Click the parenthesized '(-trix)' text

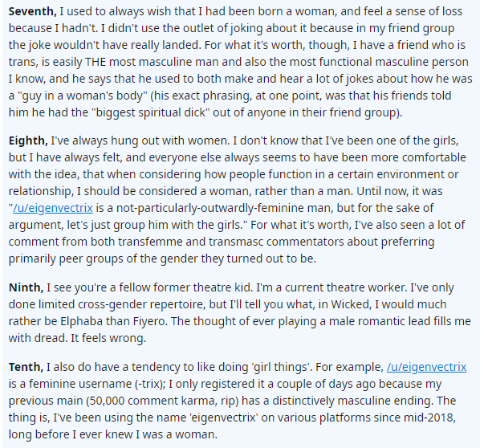tap(150, 384)
